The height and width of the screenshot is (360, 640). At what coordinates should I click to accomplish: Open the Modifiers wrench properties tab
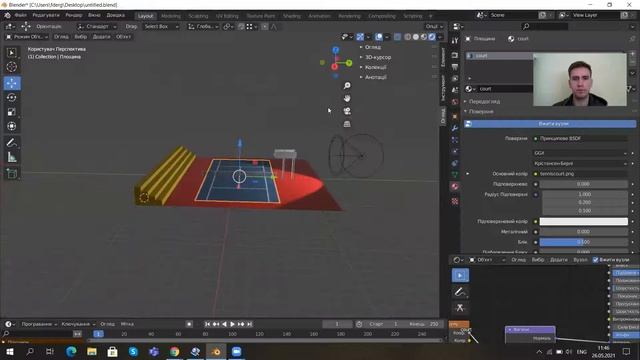(455, 128)
